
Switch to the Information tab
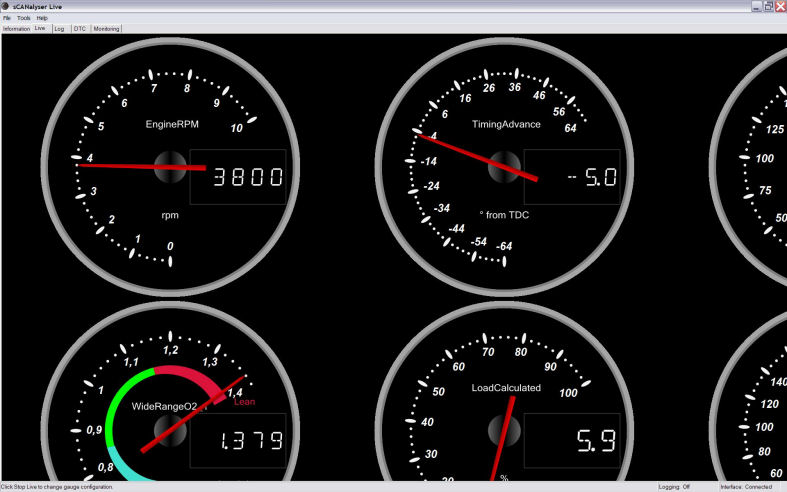pyautogui.click(x=16, y=29)
